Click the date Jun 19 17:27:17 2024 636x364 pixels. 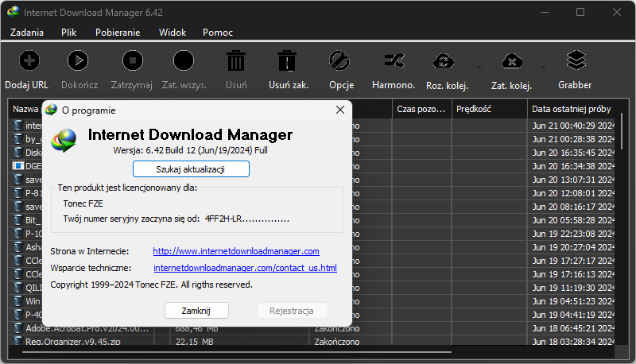pyautogui.click(x=573, y=261)
